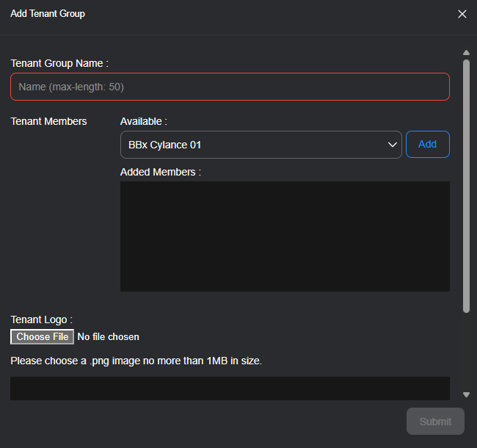Image resolution: width=477 pixels, height=448 pixels.
Task: Click the scrollbar up arrow
Action: tap(466, 52)
